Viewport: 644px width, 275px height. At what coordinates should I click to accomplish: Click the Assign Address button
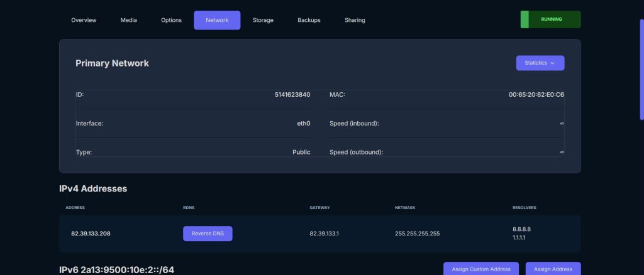553,269
